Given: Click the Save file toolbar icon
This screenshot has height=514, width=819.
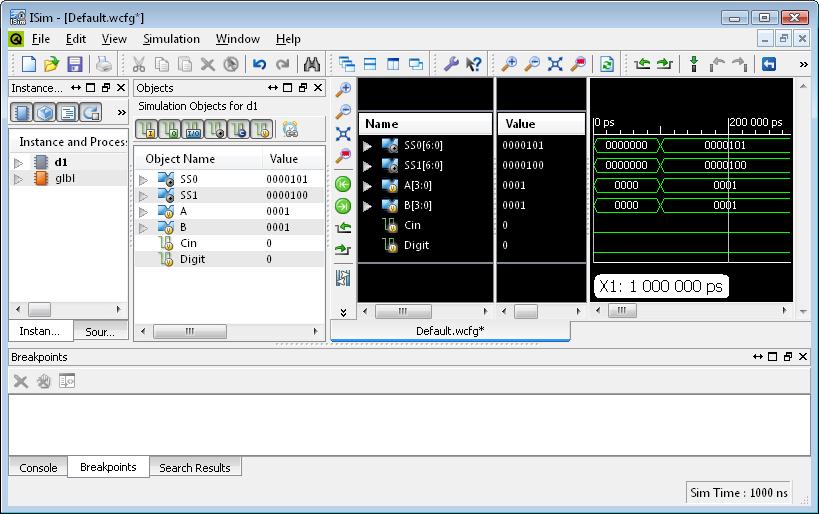Looking at the screenshot, I should pos(75,64).
